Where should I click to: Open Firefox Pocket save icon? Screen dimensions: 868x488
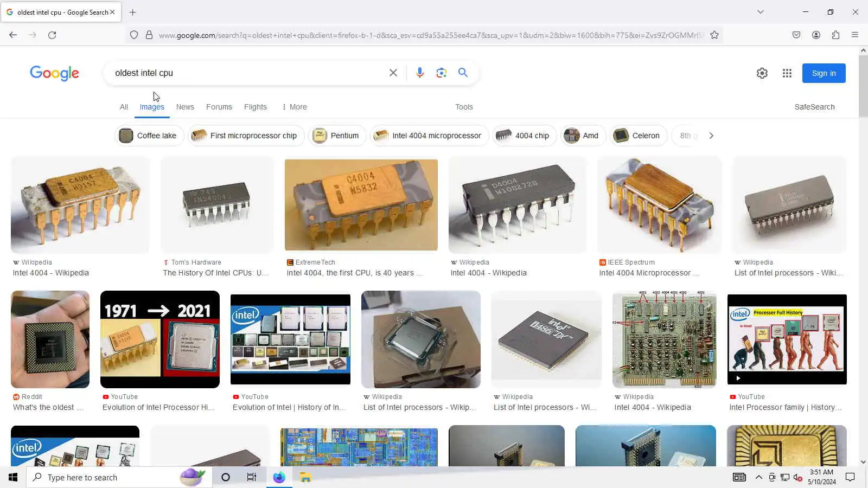click(x=796, y=35)
